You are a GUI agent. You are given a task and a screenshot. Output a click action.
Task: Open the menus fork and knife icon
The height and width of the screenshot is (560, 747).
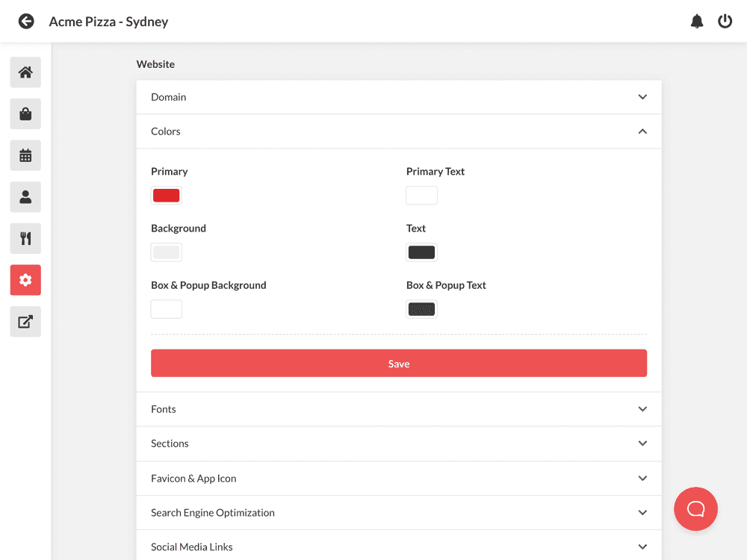[25, 239]
